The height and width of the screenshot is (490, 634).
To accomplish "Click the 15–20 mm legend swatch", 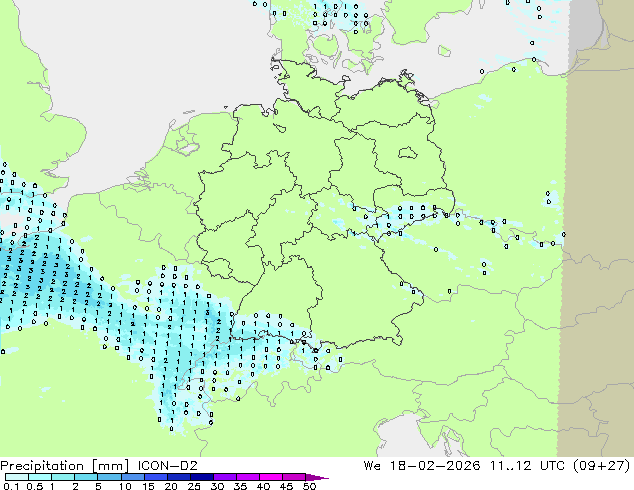I will pyautogui.click(x=156, y=477).
